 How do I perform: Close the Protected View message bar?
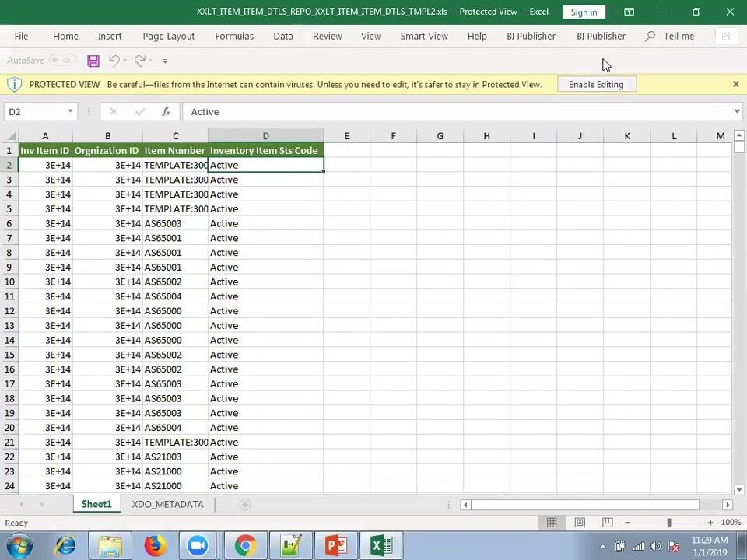735,84
